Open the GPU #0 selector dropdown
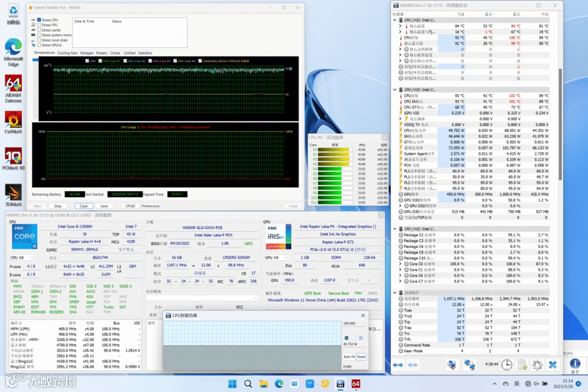The height and width of the screenshot is (392, 588). tap(276, 258)
